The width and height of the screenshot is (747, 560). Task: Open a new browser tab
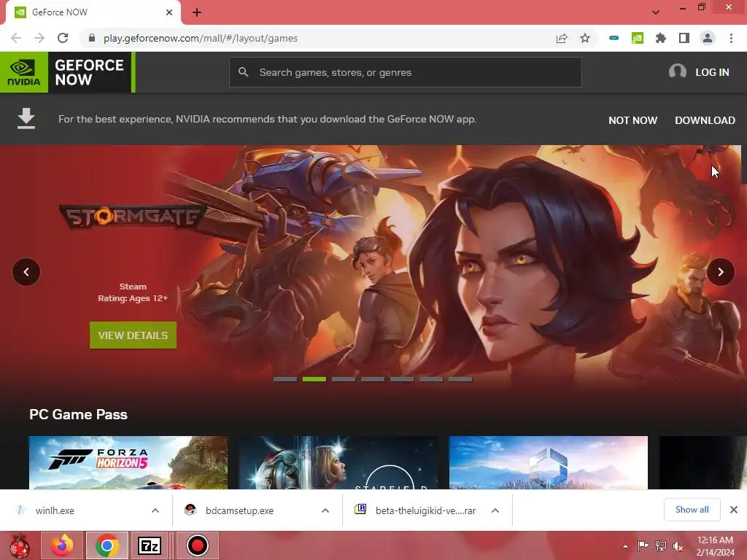[x=197, y=12]
